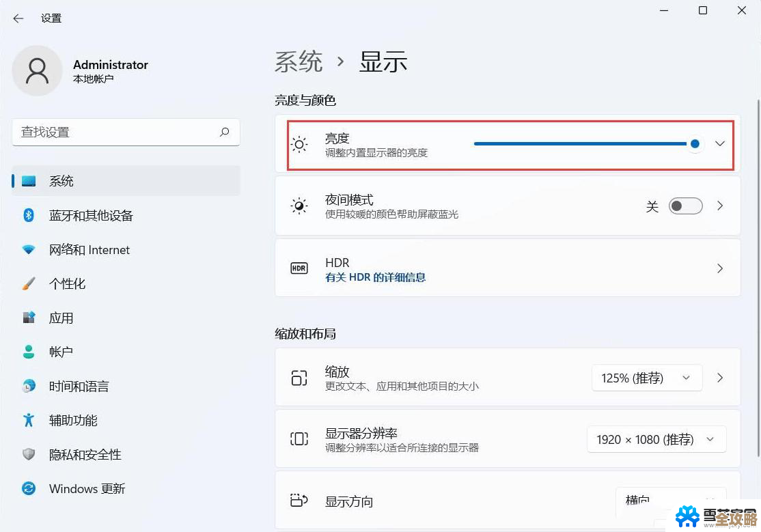This screenshot has width=761, height=532.
Task: Click 系统 in the breadcrumb header
Action: pos(298,61)
